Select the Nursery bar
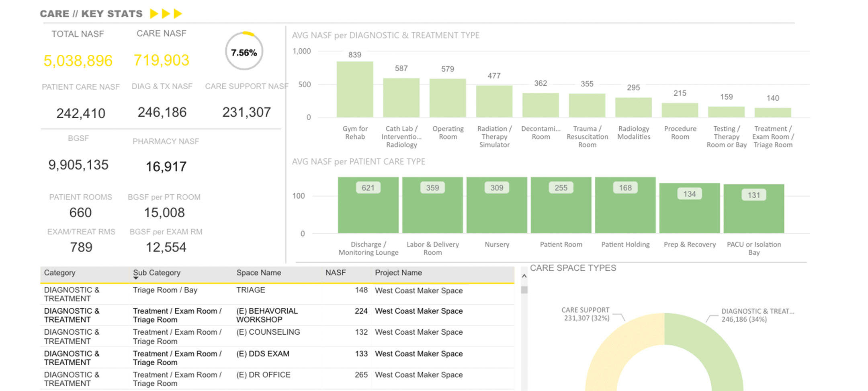 (x=497, y=205)
